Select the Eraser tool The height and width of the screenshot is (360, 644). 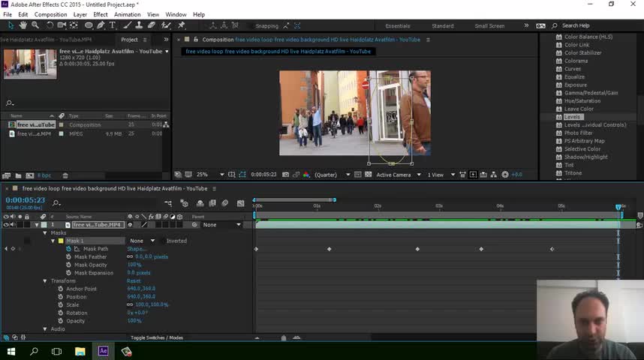(x=152, y=25)
